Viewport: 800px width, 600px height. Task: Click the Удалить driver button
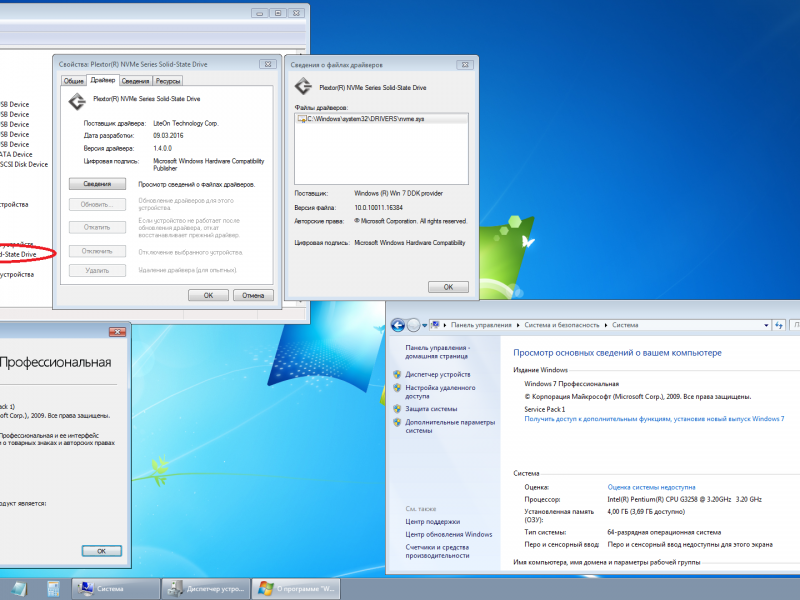97,270
